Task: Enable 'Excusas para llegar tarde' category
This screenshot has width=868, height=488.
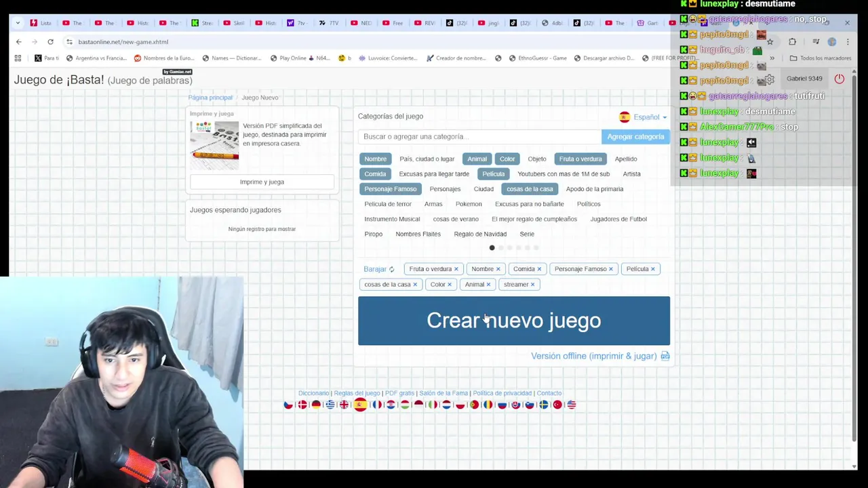Action: pos(434,174)
